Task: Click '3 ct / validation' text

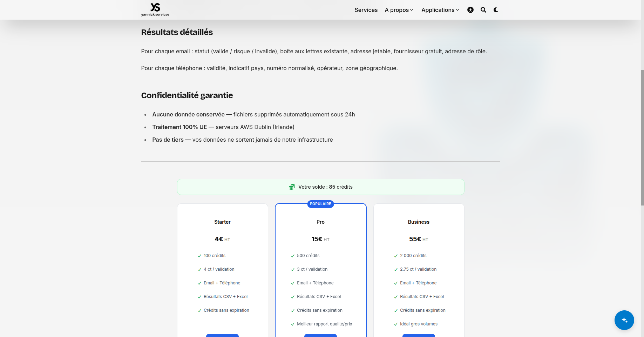Action: pyautogui.click(x=312, y=269)
